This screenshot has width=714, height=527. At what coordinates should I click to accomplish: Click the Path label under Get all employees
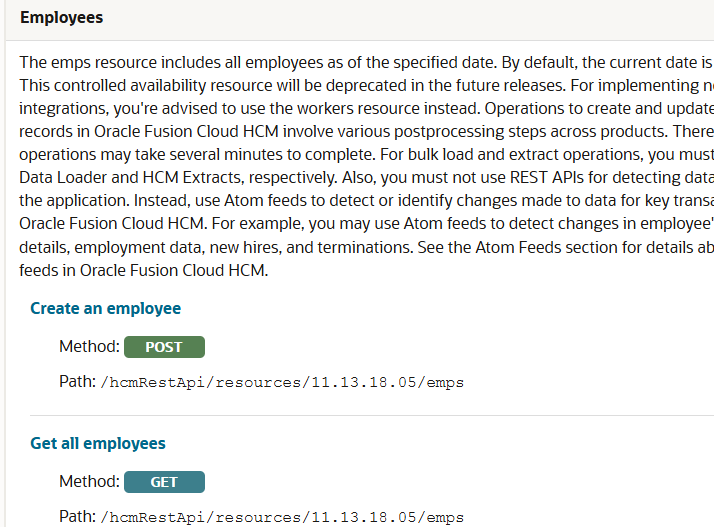(77, 517)
